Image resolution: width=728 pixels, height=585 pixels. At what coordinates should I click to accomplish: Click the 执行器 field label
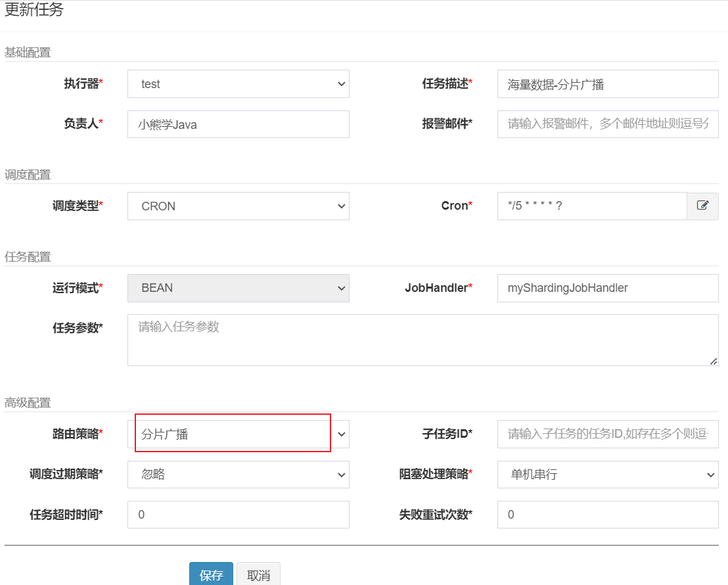83,83
